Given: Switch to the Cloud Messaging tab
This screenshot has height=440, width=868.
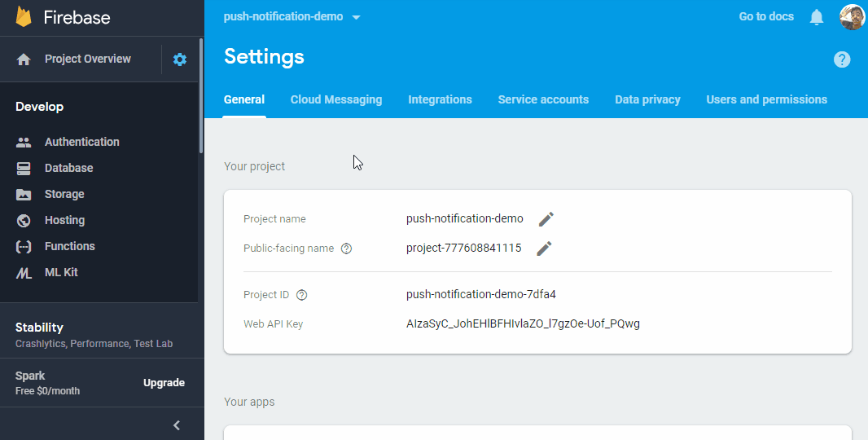Looking at the screenshot, I should pos(336,99).
